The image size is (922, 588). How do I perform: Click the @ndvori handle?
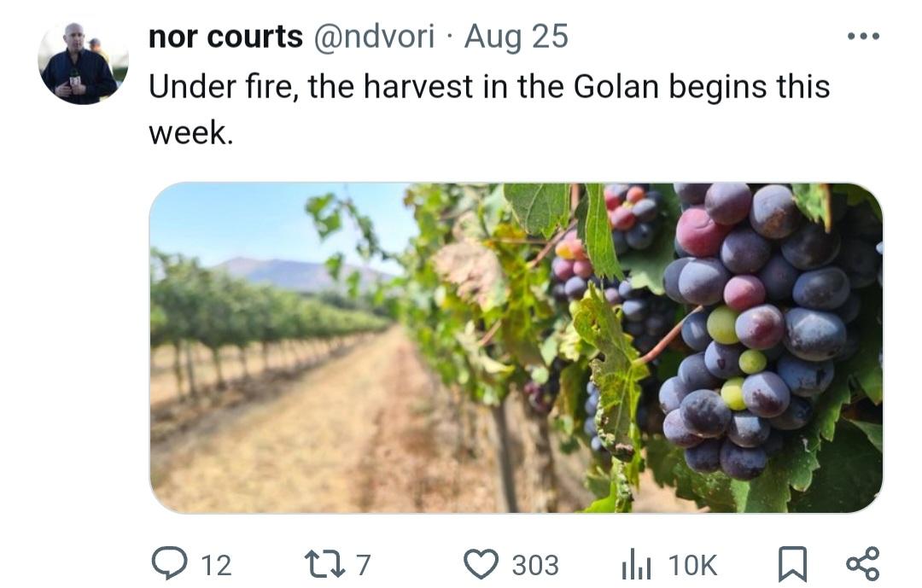point(374,37)
